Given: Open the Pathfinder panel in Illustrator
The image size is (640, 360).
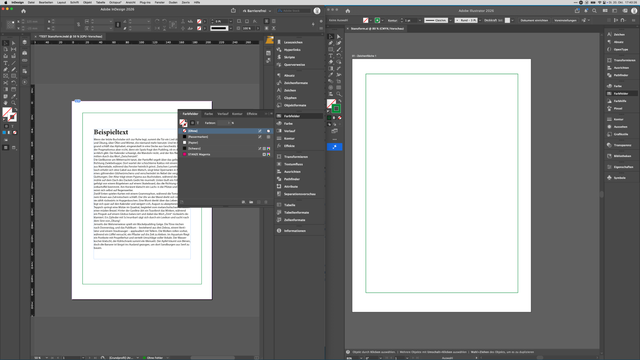Looking at the screenshot, I should [621, 75].
